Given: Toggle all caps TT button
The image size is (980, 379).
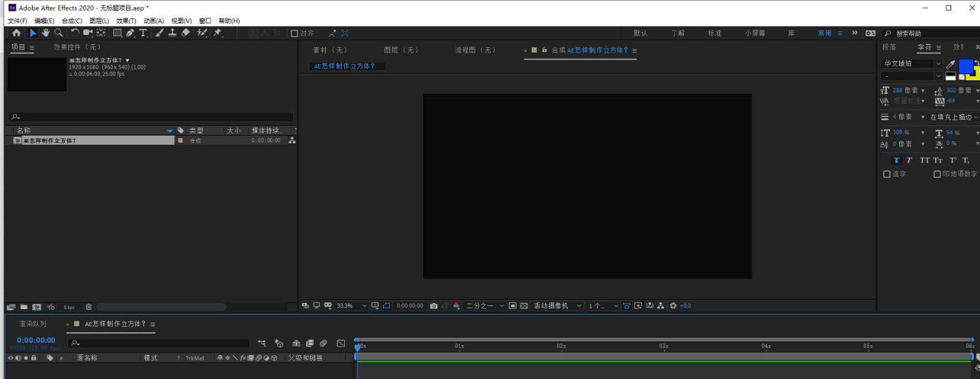Looking at the screenshot, I should coord(925,160).
